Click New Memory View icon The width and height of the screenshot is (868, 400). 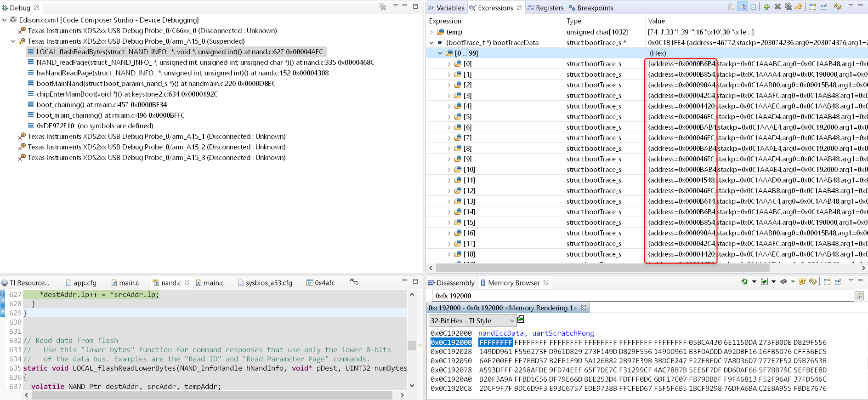827,281
